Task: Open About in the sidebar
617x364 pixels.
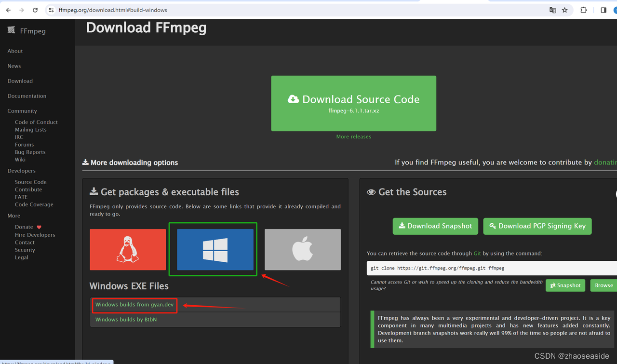Action: pyautogui.click(x=15, y=51)
